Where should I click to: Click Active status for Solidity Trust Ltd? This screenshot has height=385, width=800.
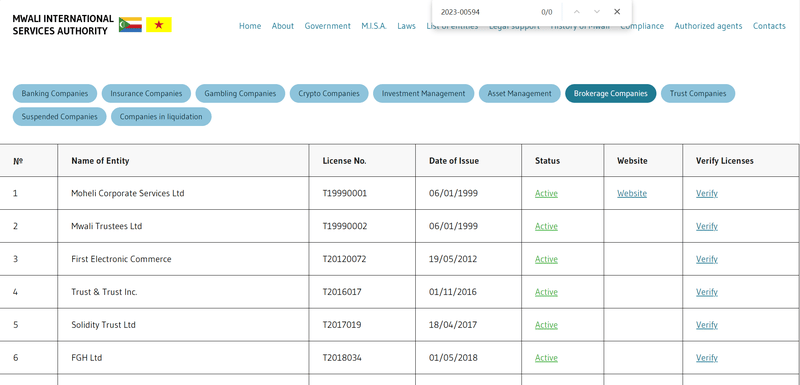[x=546, y=325]
